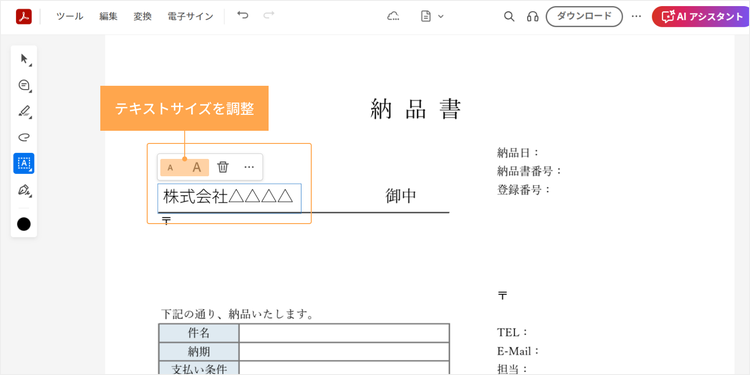Click the 納品書番号： label

pyautogui.click(x=529, y=171)
